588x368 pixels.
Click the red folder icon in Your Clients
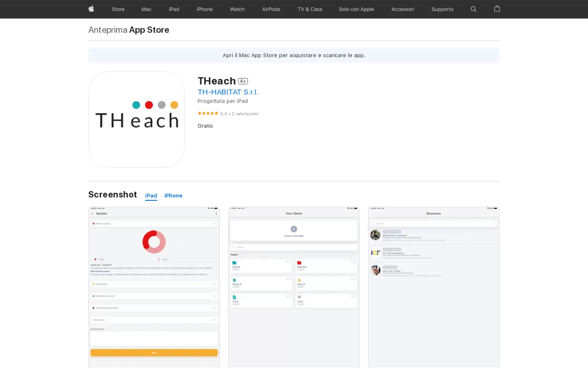[x=299, y=263]
